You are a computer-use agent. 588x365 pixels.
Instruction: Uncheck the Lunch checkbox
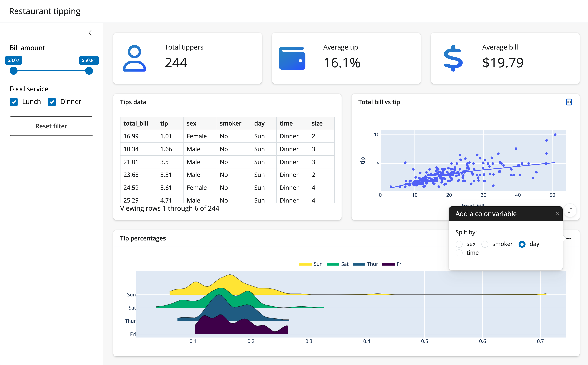point(14,102)
